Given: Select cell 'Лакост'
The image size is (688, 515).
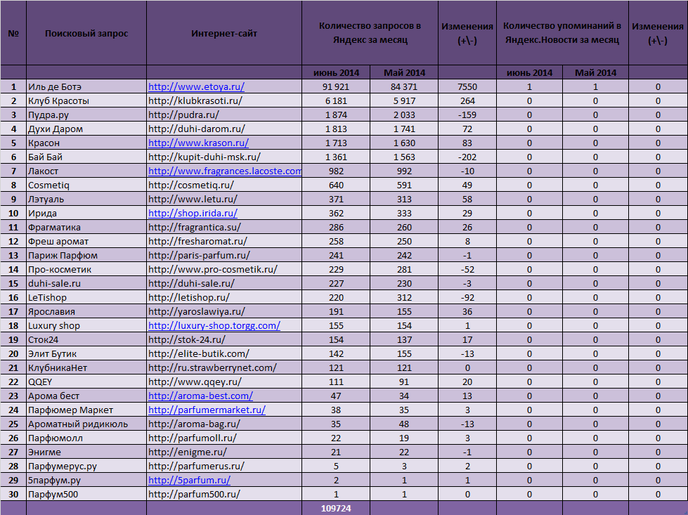Looking at the screenshot, I should tap(86, 171).
